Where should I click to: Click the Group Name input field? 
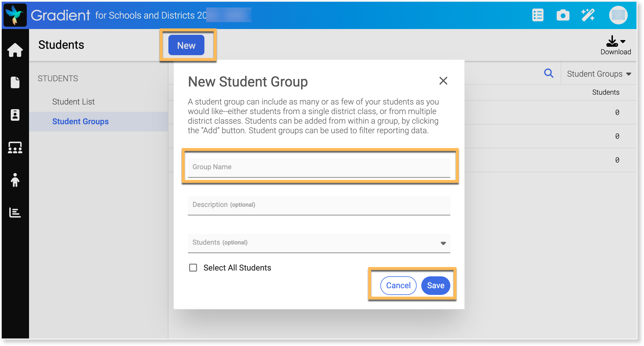[319, 167]
